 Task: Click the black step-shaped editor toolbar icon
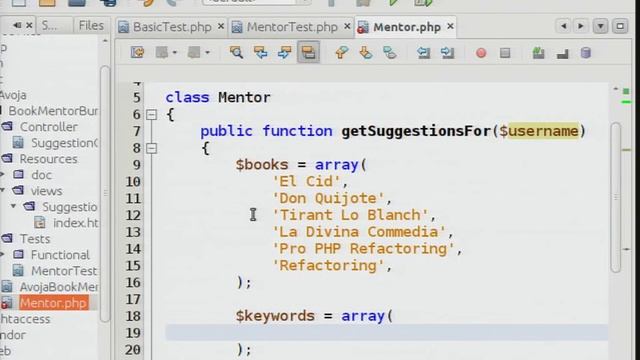(562, 53)
